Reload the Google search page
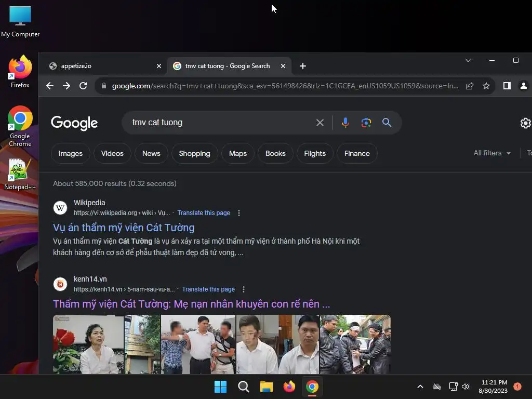Image resolution: width=532 pixels, height=399 pixels. tap(83, 86)
